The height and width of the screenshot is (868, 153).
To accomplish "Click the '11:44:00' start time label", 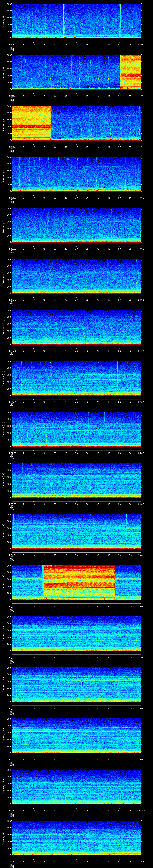I will tap(12, 44).
